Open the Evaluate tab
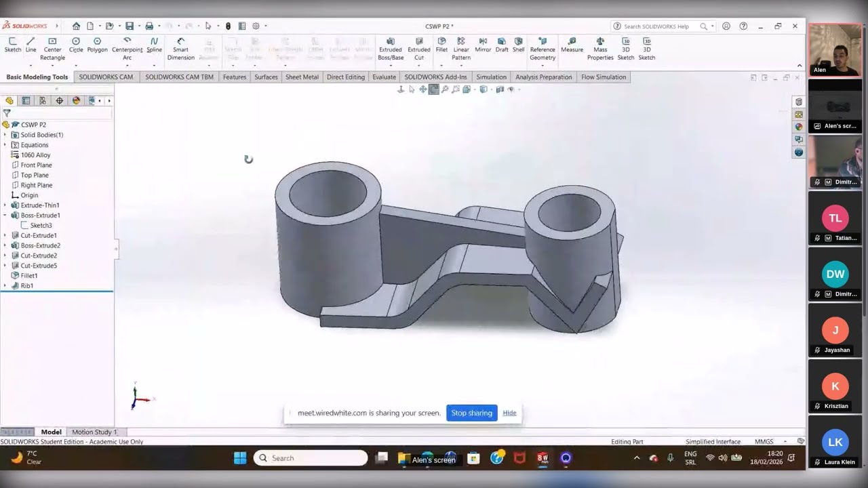This screenshot has height=488, width=868. [384, 77]
